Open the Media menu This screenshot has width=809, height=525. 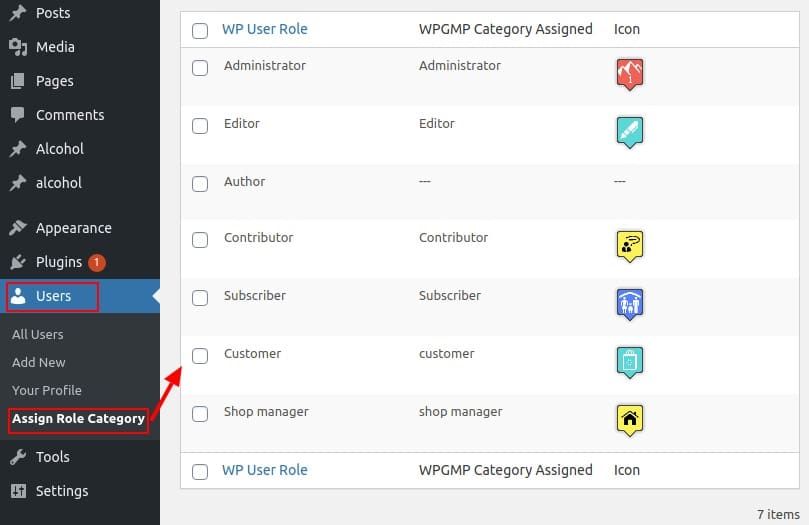click(55, 47)
